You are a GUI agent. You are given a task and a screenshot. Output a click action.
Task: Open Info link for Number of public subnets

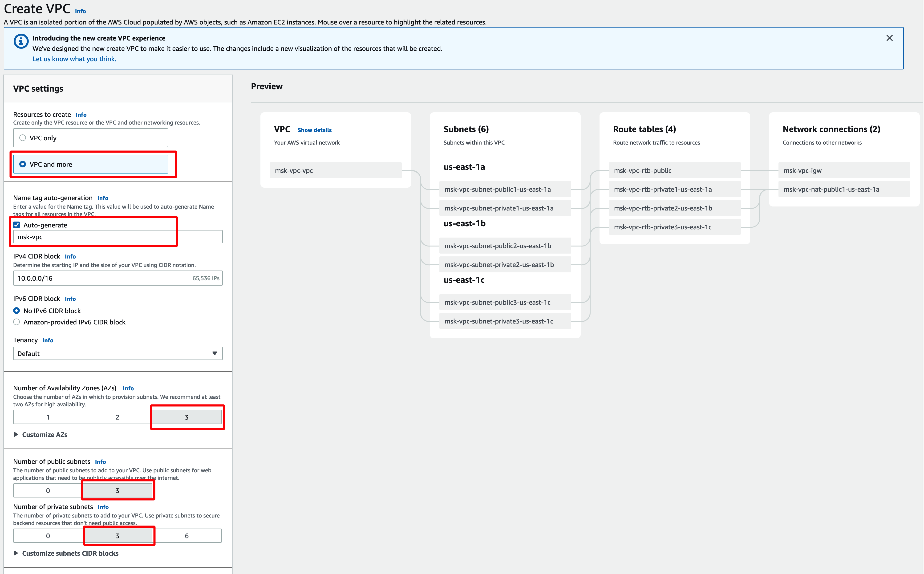tap(100, 462)
